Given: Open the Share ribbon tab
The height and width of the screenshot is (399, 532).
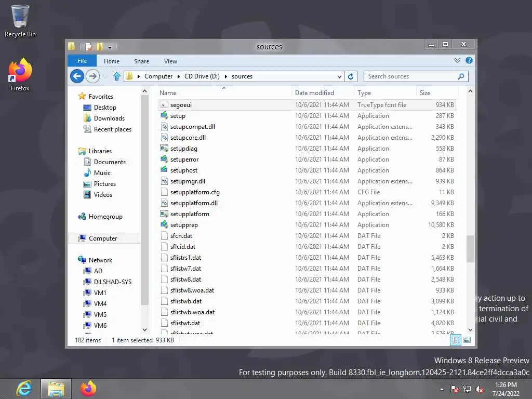Looking at the screenshot, I should tap(141, 61).
